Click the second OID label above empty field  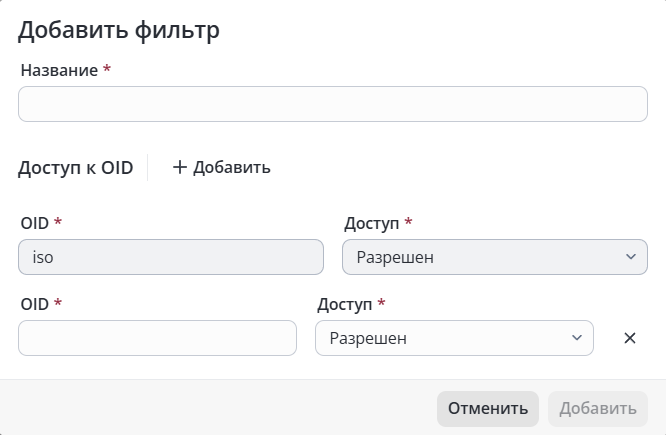[x=35, y=305]
